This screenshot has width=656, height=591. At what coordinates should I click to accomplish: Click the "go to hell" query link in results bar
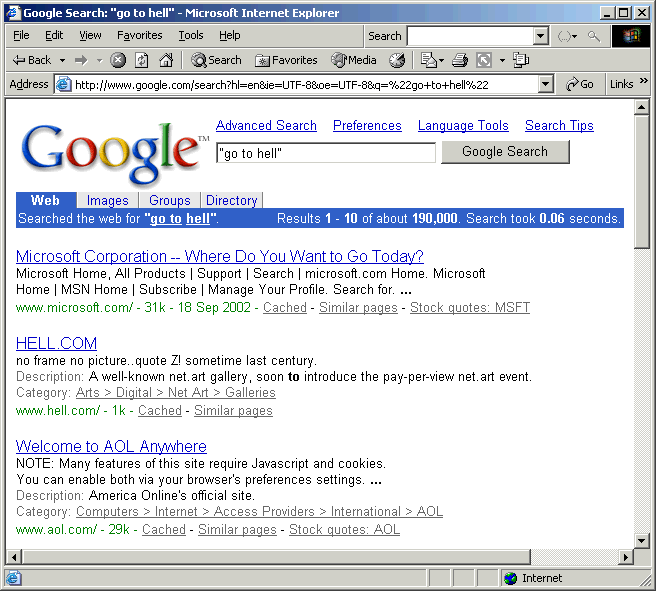click(180, 218)
